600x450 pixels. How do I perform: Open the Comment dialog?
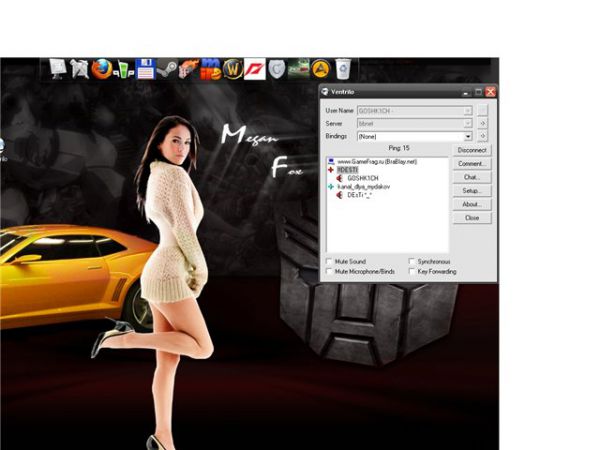coord(472,163)
